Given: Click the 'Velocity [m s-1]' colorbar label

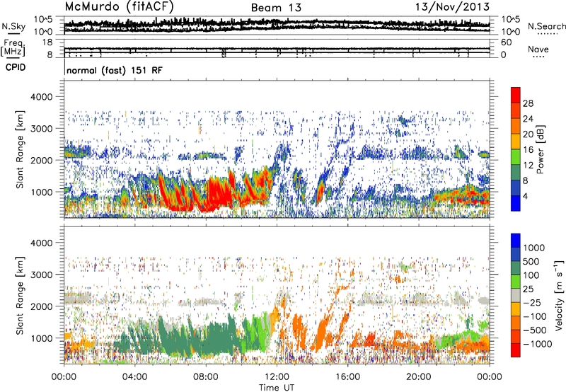Looking at the screenshot, I should [x=559, y=295].
